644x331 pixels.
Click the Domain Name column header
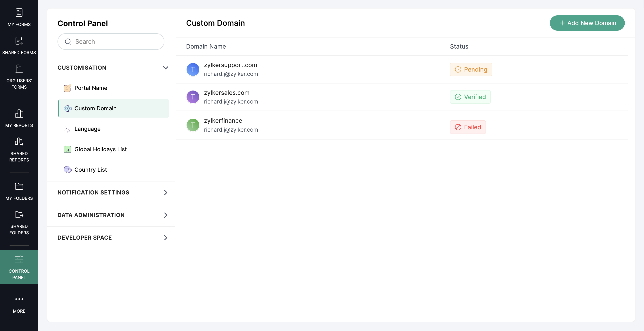coord(206,46)
